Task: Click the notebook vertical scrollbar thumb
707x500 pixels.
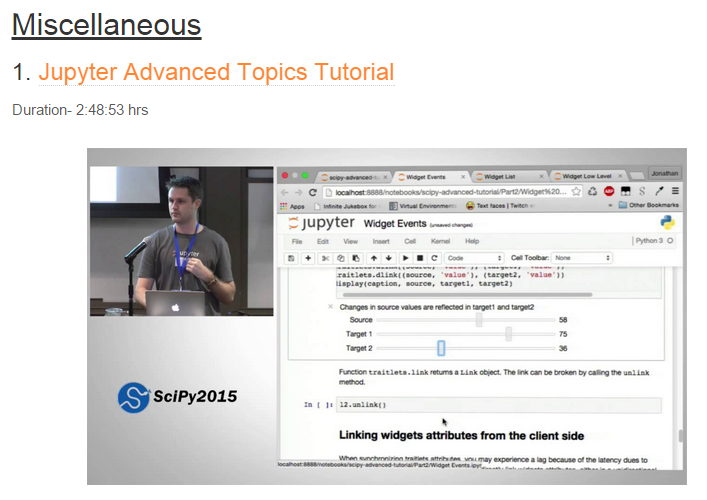Action: point(680,436)
